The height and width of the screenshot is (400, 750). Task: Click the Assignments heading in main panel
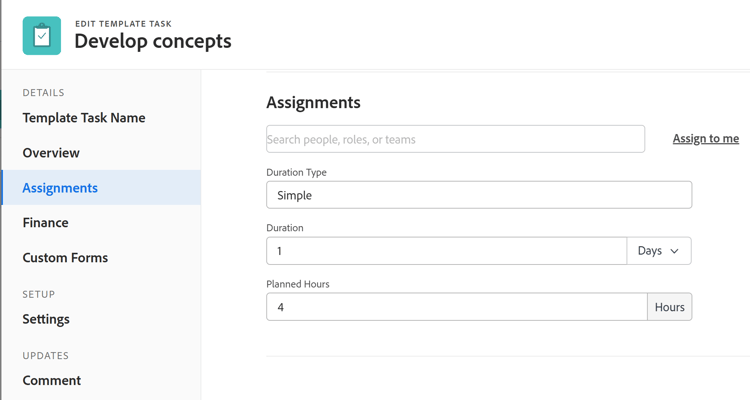[x=313, y=102]
